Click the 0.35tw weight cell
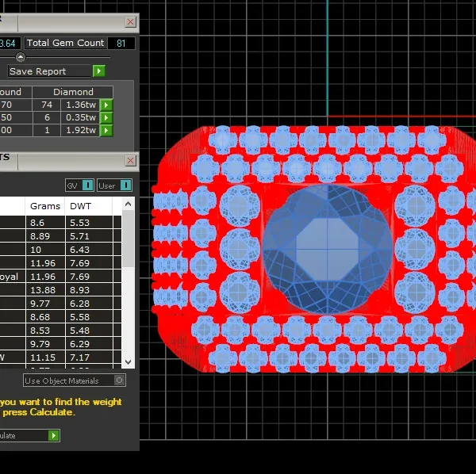Image resolution: width=476 pixels, height=474 pixels. (x=80, y=117)
